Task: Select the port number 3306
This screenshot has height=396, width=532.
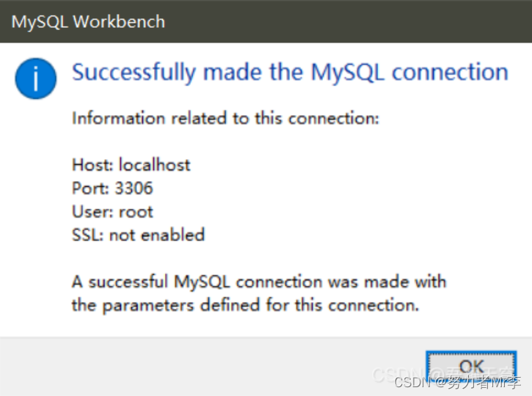Action: (134, 188)
